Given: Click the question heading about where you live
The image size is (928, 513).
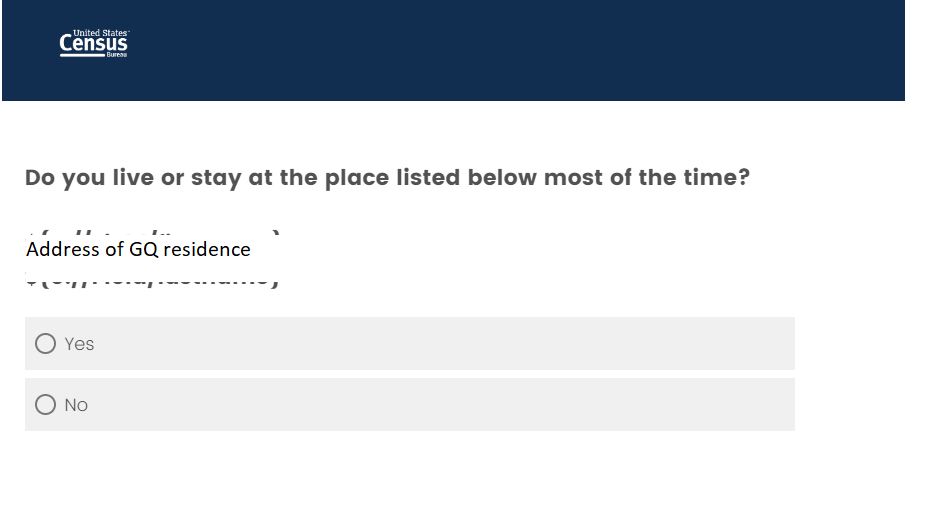Looking at the screenshot, I should 387,178.
